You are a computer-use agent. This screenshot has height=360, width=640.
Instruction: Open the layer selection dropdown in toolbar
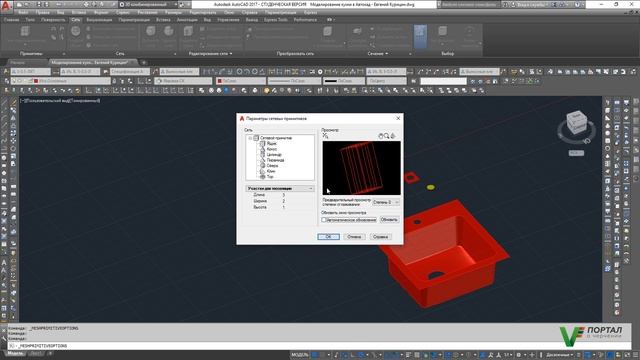click(61, 81)
